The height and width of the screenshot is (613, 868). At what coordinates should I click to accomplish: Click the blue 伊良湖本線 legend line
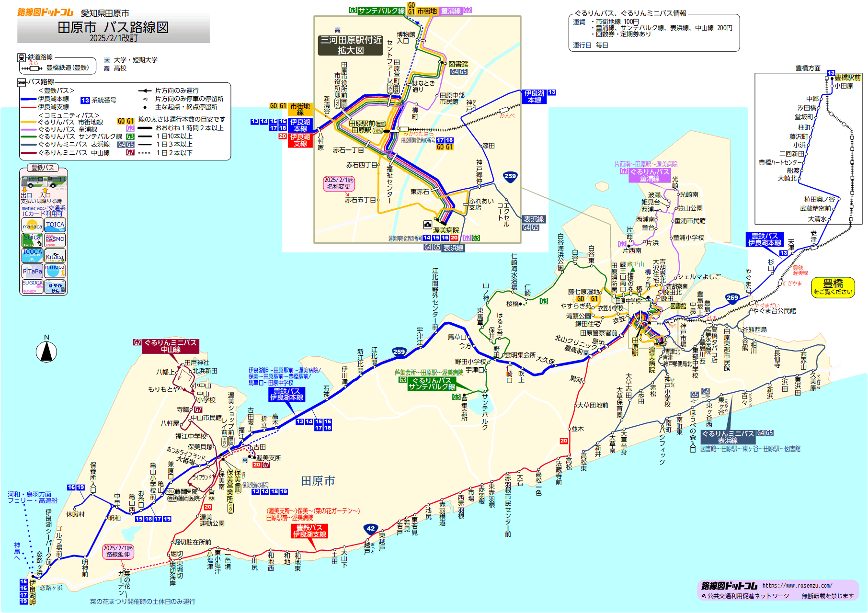click(x=29, y=99)
